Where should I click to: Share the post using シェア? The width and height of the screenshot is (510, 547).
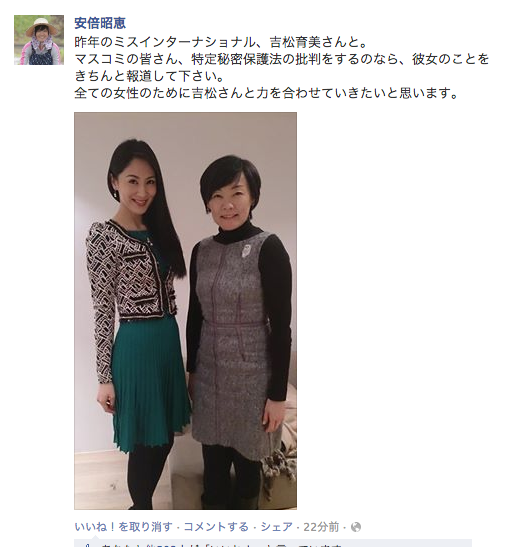pyautogui.click(x=276, y=526)
